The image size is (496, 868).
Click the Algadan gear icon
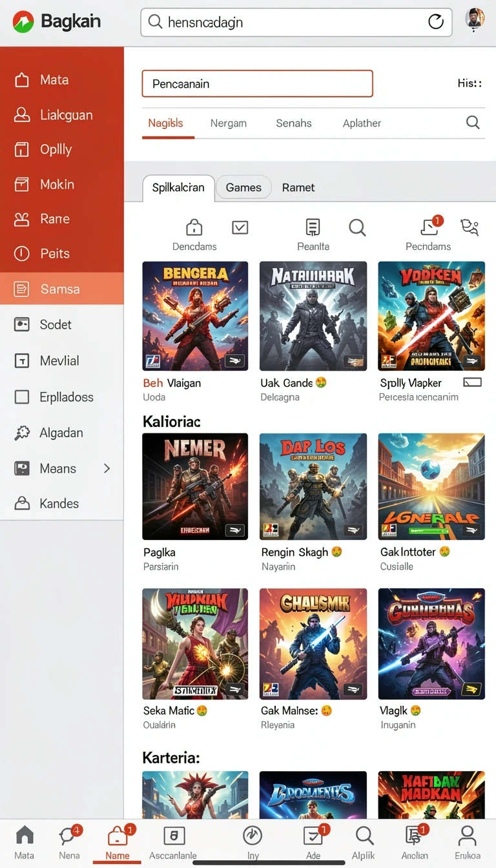point(22,433)
